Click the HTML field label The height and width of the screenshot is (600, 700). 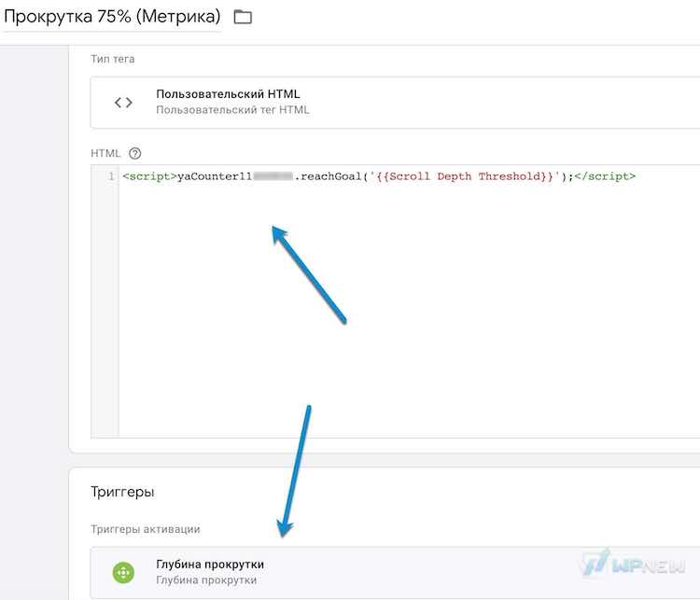pyautogui.click(x=105, y=154)
